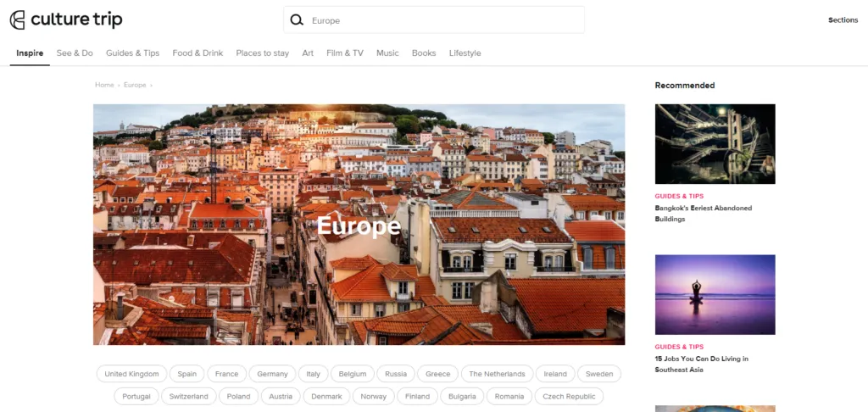Go to Places to stay tab

[x=263, y=53]
